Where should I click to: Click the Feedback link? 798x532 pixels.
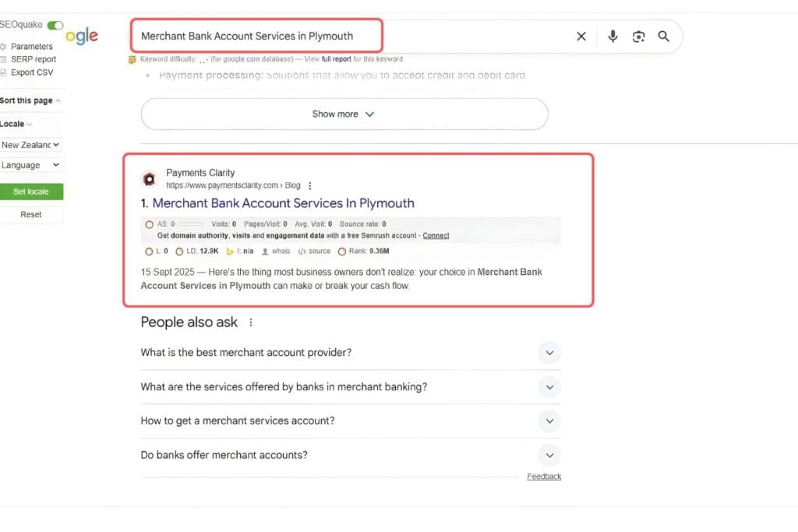tap(544, 477)
